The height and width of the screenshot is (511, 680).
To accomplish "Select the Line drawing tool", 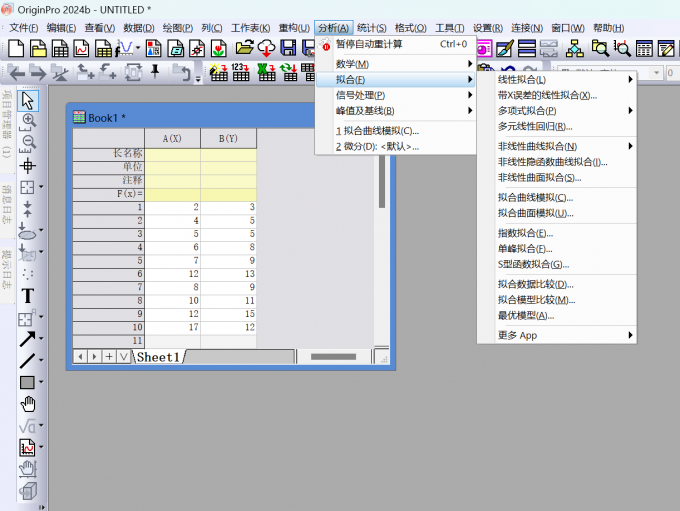I will 28,360.
